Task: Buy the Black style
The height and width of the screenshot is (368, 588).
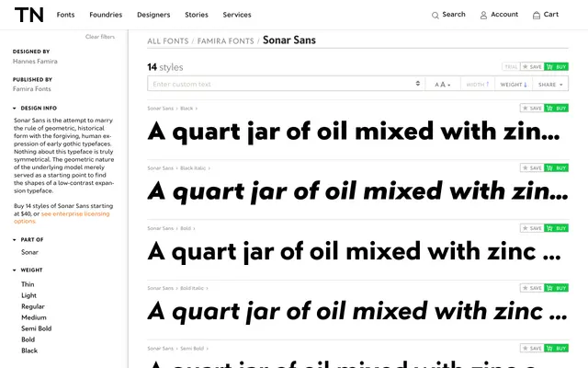Action: point(556,109)
